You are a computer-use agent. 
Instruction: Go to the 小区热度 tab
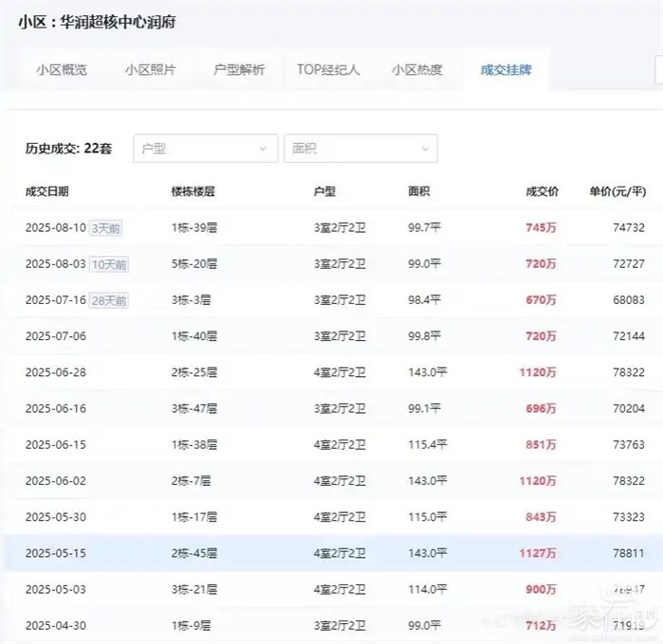(x=417, y=70)
